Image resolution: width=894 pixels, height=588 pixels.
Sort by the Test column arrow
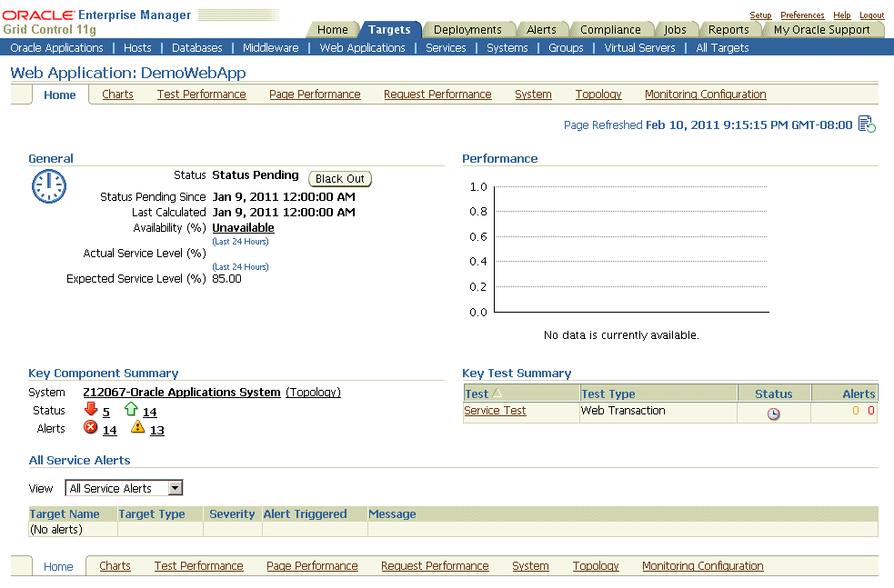point(497,394)
